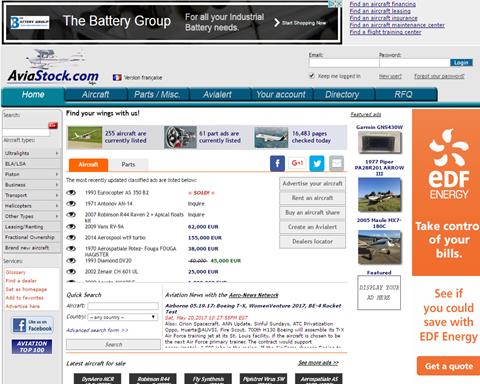Screen dimensions: 480x384
Task: Click Buy an aircraft share button
Action: click(312, 212)
